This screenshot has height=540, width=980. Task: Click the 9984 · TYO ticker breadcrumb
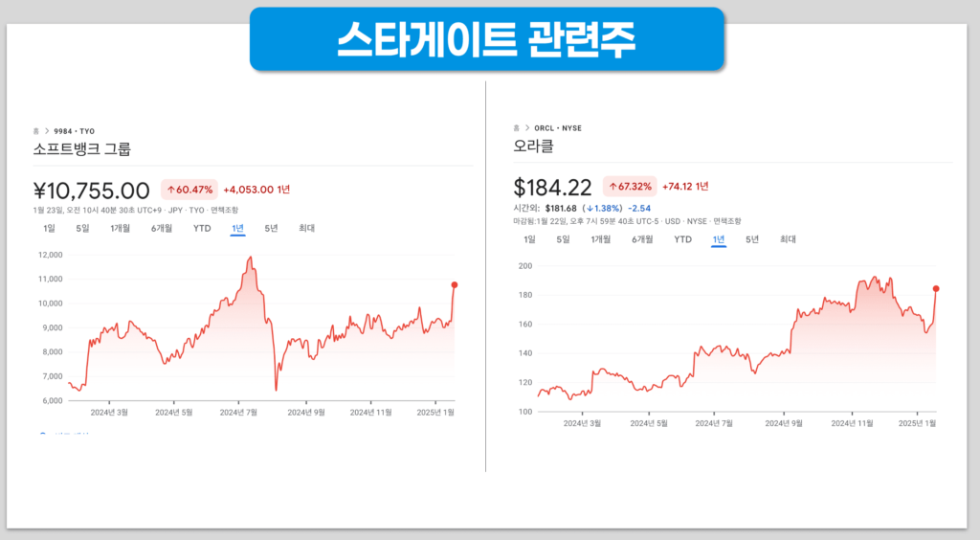pos(74,131)
